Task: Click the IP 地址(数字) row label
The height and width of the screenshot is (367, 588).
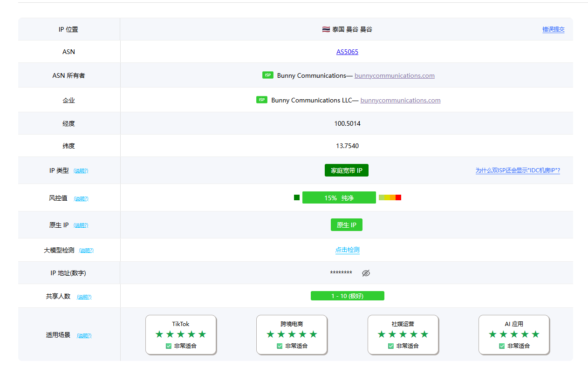Action: tap(68, 273)
